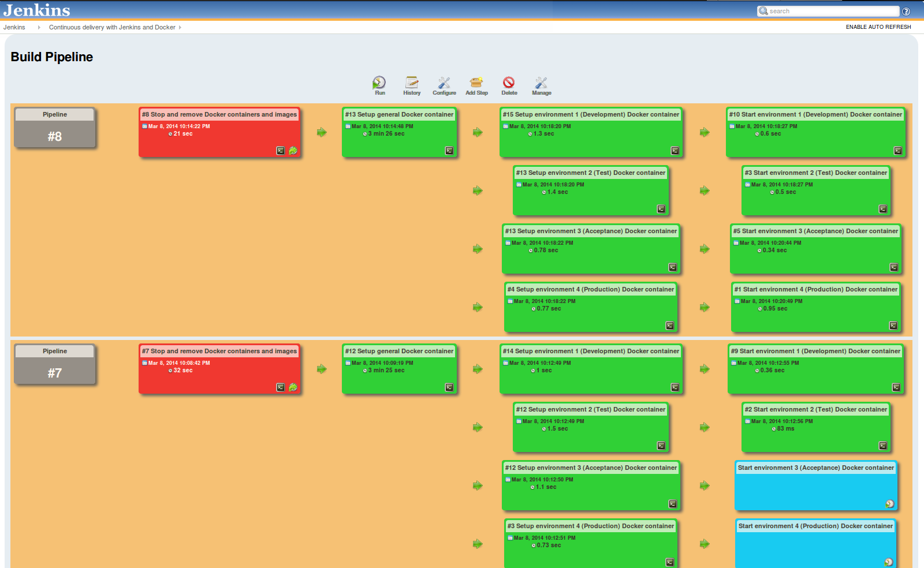Click the Jenkins logo header
The width and height of the screenshot is (924, 568).
37,10
